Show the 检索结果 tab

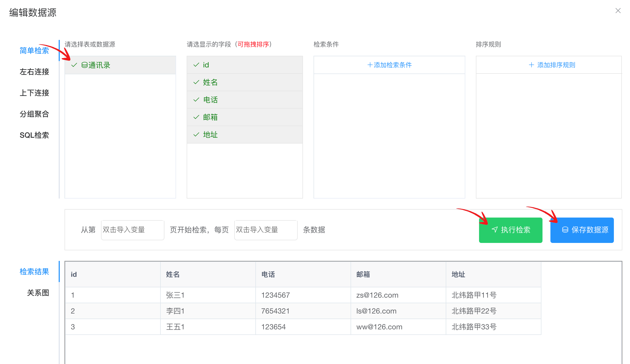coord(34,271)
